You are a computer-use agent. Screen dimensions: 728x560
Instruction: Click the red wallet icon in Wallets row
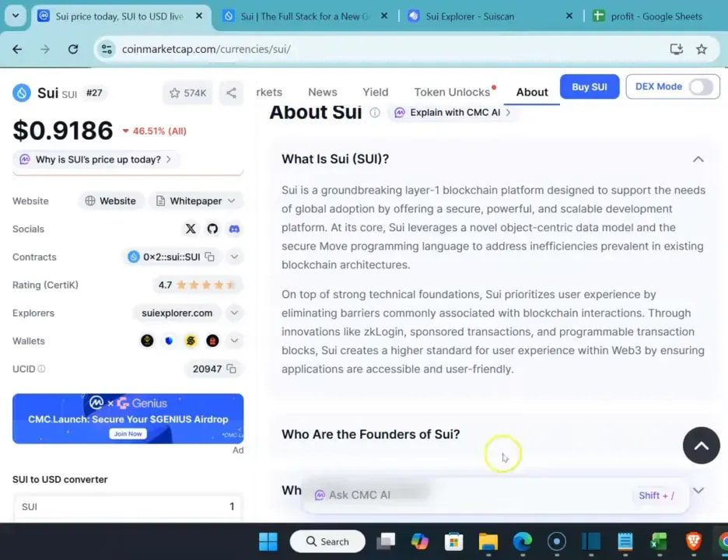(212, 341)
